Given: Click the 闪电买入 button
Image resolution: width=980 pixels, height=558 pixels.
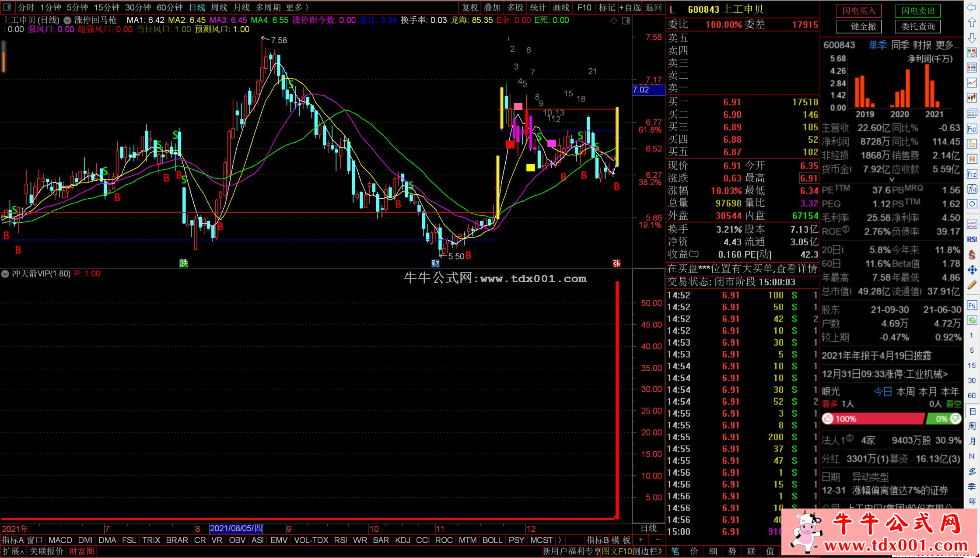Looking at the screenshot, I should (x=859, y=11).
